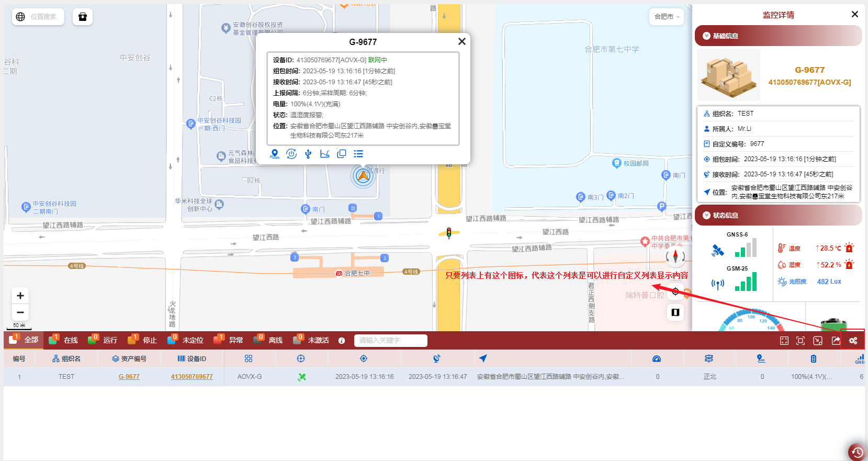Open the history chart icon in popup
The height and width of the screenshot is (461, 868).
(325, 154)
